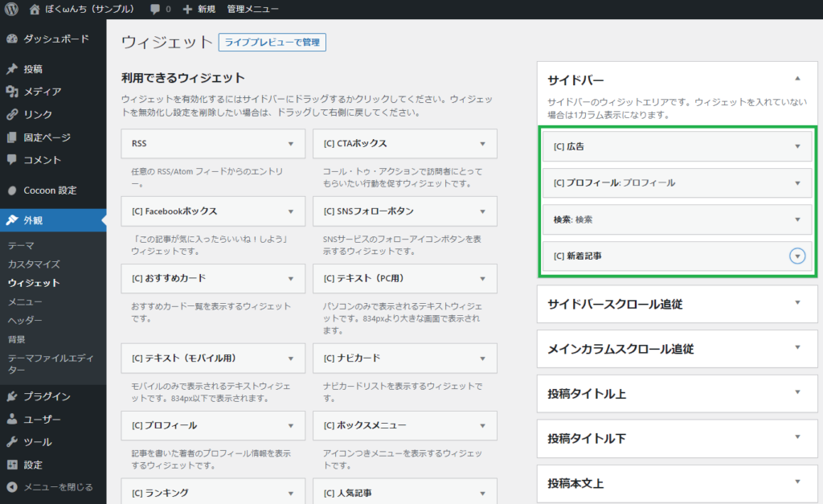
Task: Open the テーマ submenu item
Action: pyautogui.click(x=21, y=246)
